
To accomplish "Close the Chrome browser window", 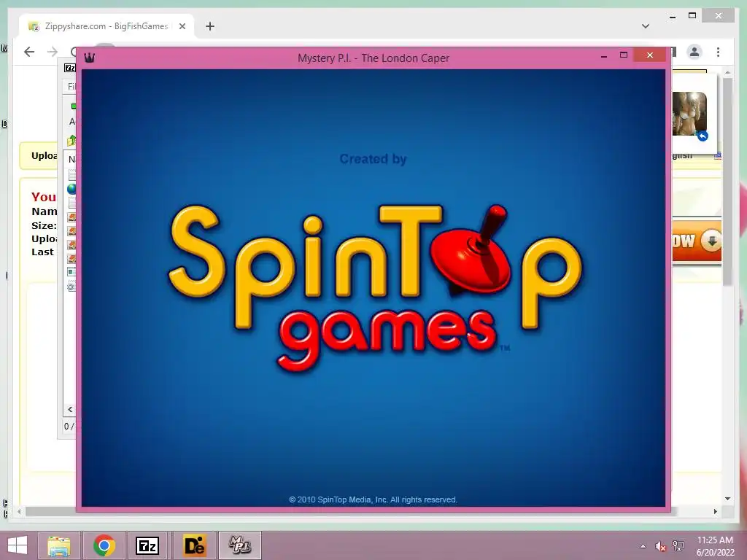I will pyautogui.click(x=719, y=16).
